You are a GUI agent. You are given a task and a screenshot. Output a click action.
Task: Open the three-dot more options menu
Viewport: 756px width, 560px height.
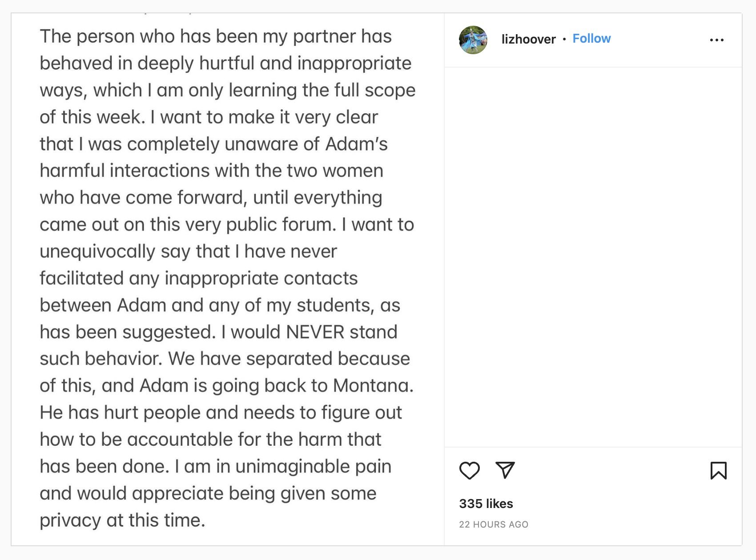[716, 40]
